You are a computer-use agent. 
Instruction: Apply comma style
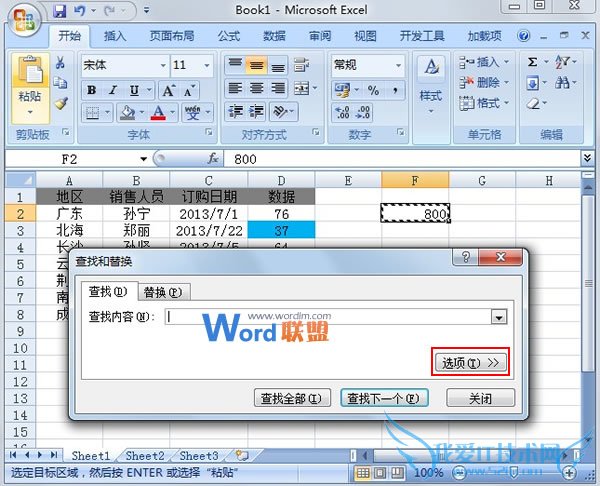point(395,90)
